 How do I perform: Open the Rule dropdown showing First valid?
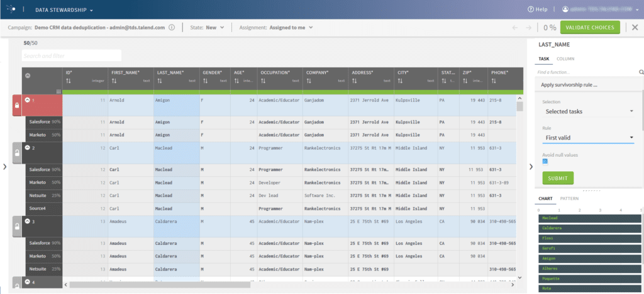588,137
